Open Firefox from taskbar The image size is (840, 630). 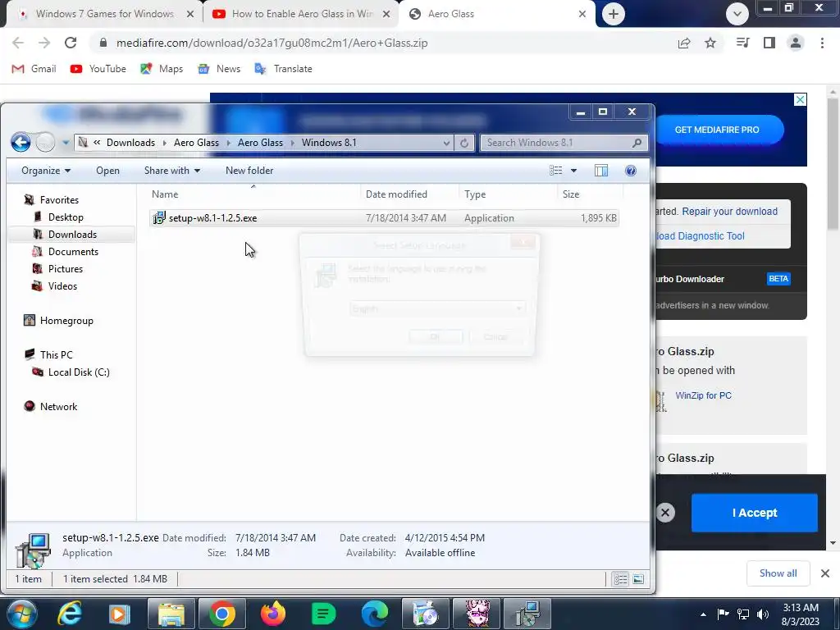coord(272,614)
